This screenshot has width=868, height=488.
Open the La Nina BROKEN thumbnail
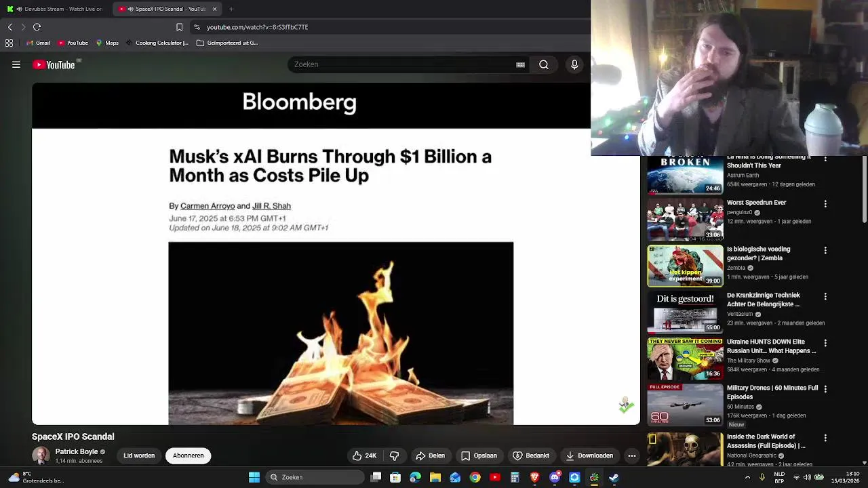(685, 175)
